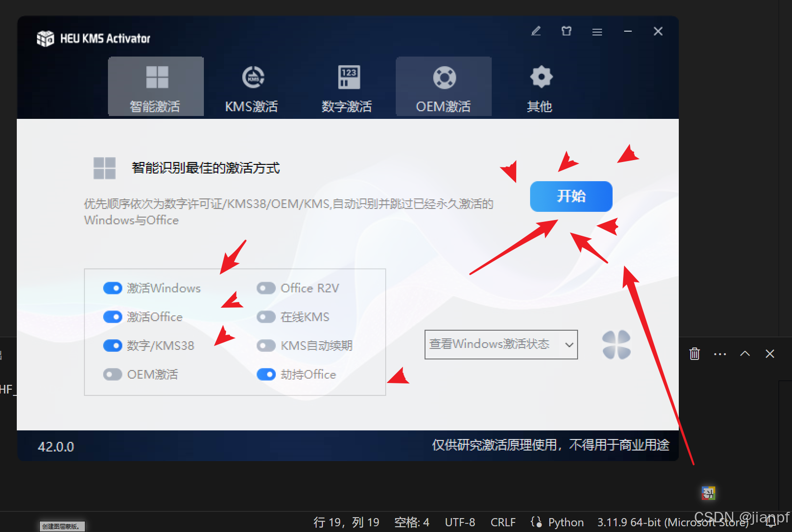Image resolution: width=792 pixels, height=532 pixels.
Task: Open the 智能激活 smart activation tab
Action: point(156,87)
